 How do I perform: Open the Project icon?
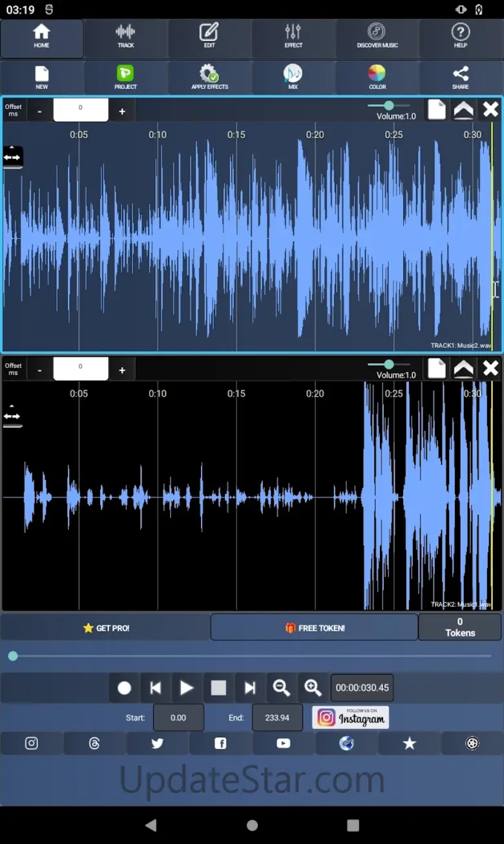tap(125, 77)
